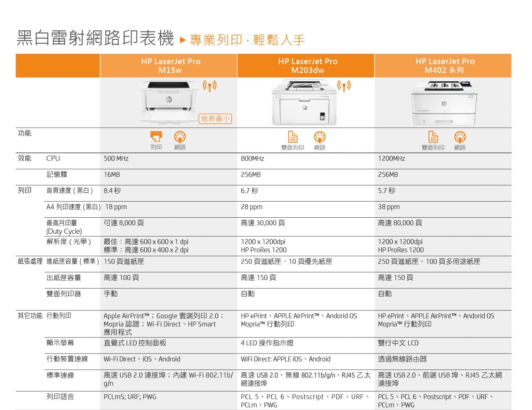Image resolution: width=532 pixels, height=410 pixels.
Task: Click the M402 printer image
Action: [x=444, y=103]
